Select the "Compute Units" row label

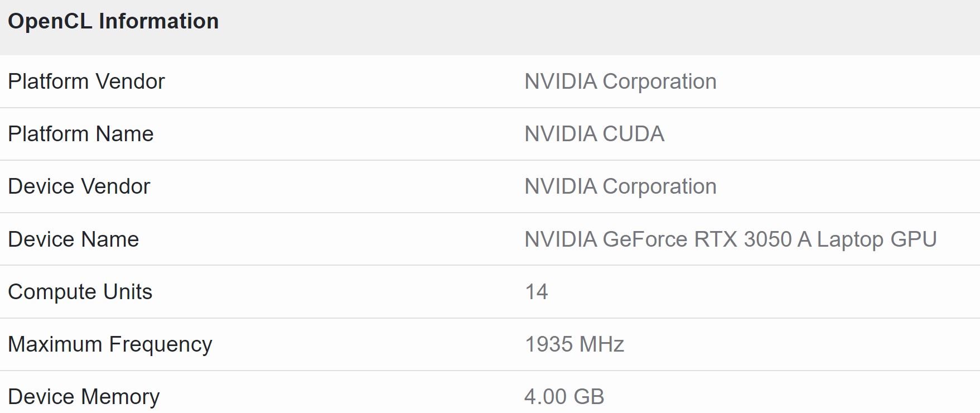80,292
